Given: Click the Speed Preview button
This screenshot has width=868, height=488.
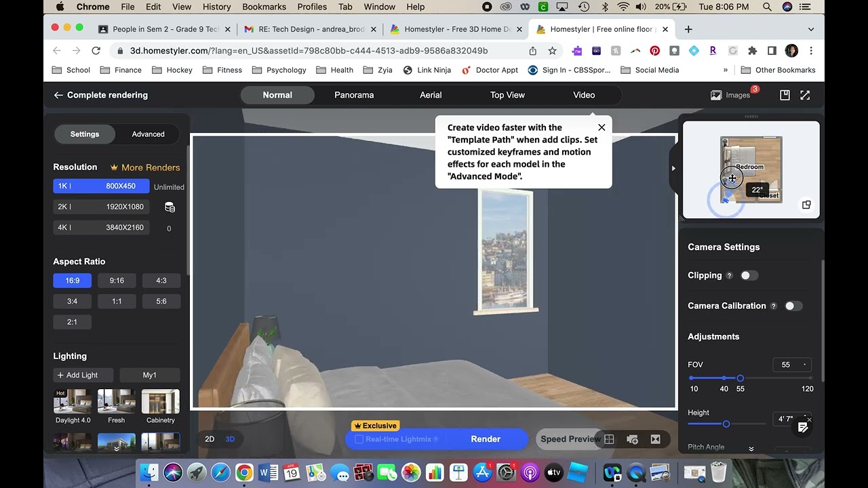Looking at the screenshot, I should [569, 439].
